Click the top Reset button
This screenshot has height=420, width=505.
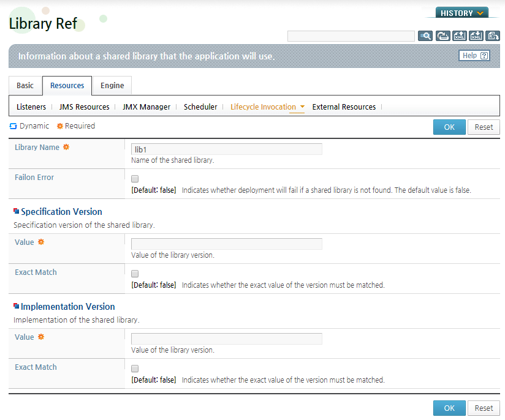pos(484,127)
